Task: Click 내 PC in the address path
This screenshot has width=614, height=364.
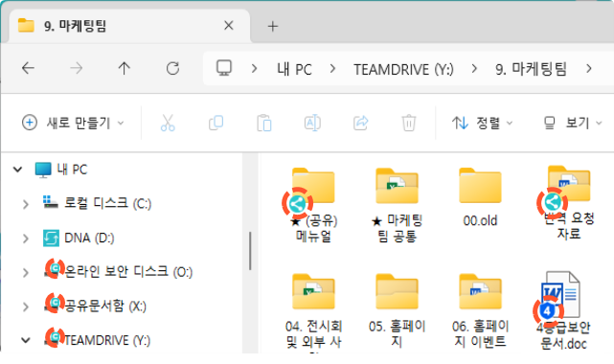Action: click(x=294, y=69)
